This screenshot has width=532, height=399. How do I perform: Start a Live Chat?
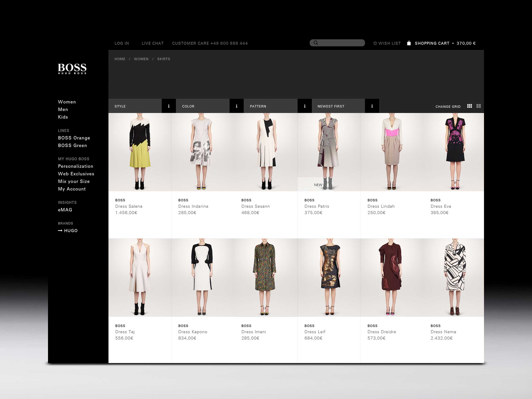click(x=153, y=43)
